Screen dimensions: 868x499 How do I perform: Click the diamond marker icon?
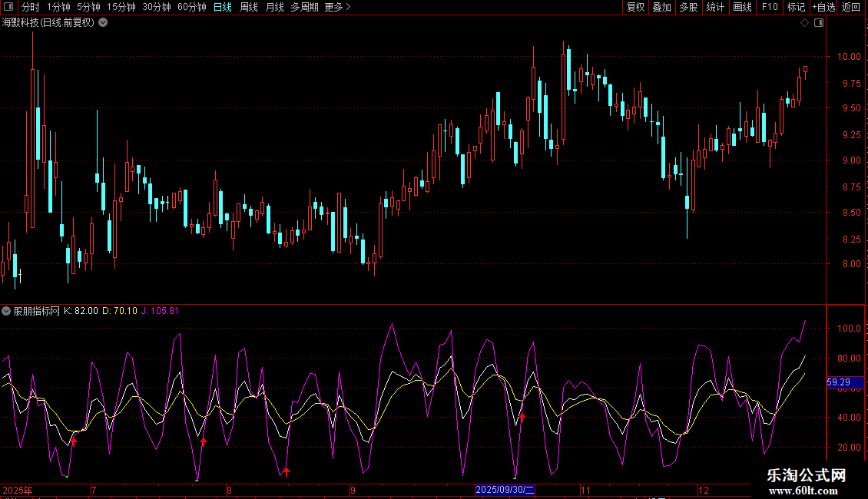click(x=804, y=23)
